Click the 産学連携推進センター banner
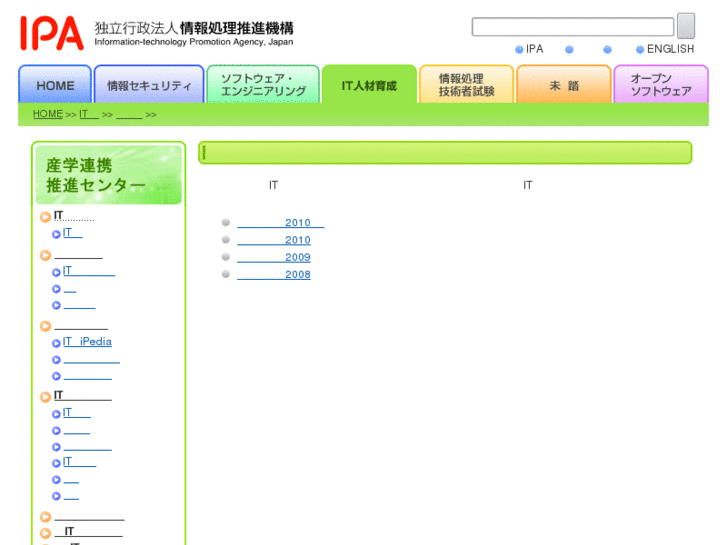727x545 pixels. tap(108, 175)
